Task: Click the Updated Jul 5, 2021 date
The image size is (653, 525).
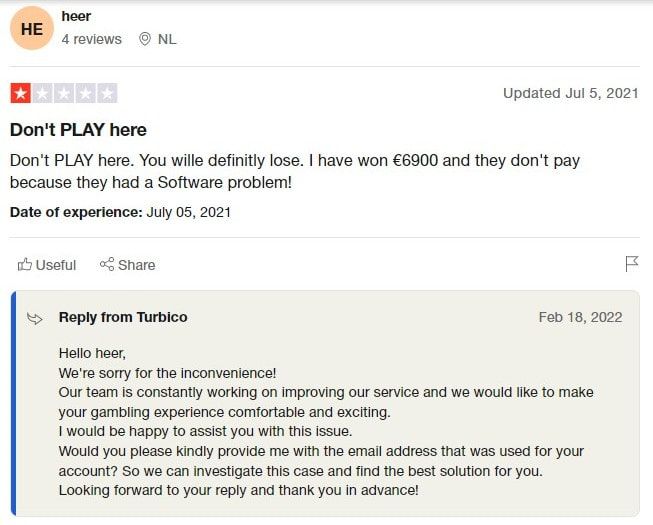Action: 571,93
